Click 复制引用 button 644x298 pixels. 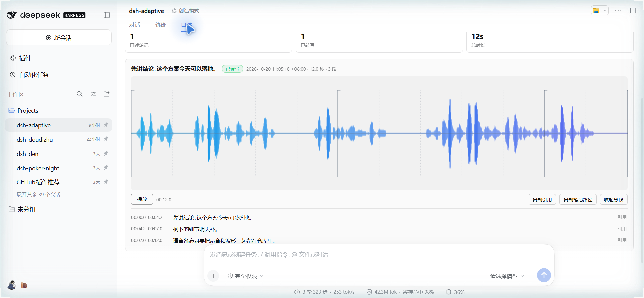coord(542,199)
